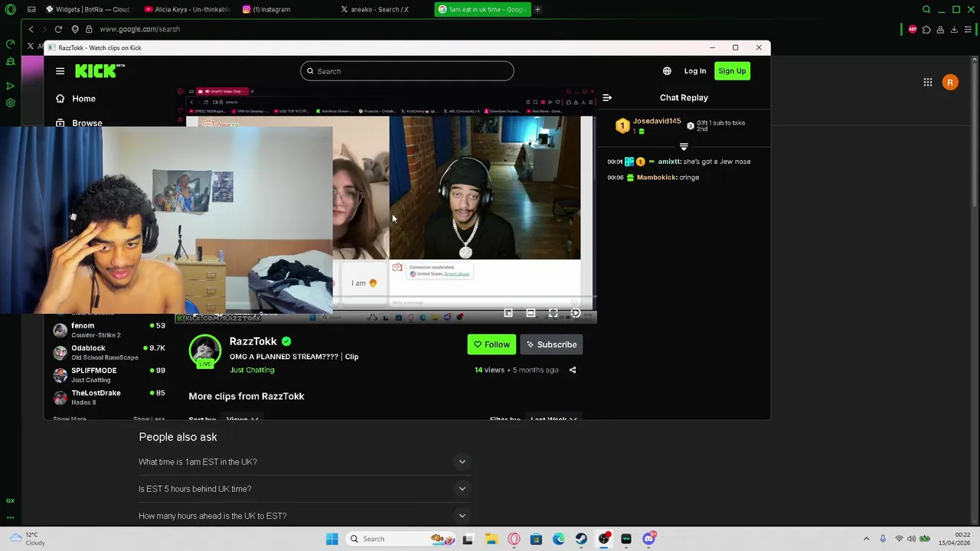The width and height of the screenshot is (980, 551).
Task: Open Browse in Kick sidebar
Action: pyautogui.click(x=78, y=122)
